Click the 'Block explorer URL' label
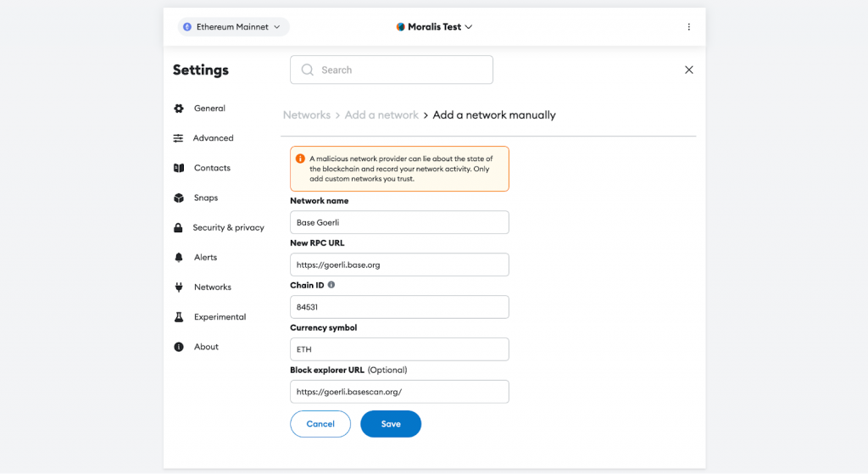The width and height of the screenshot is (868, 474). (x=327, y=370)
